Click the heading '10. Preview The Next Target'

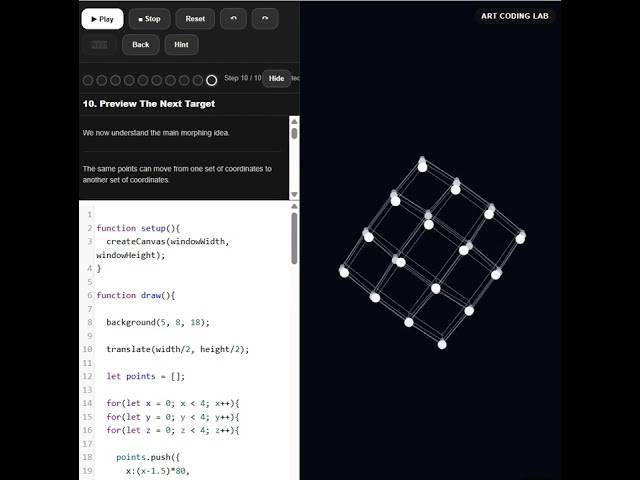149,104
